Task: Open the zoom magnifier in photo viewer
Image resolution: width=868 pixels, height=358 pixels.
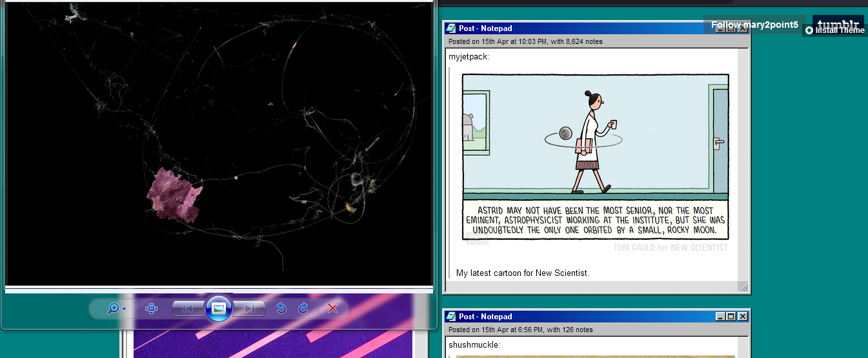Action: pos(113,309)
